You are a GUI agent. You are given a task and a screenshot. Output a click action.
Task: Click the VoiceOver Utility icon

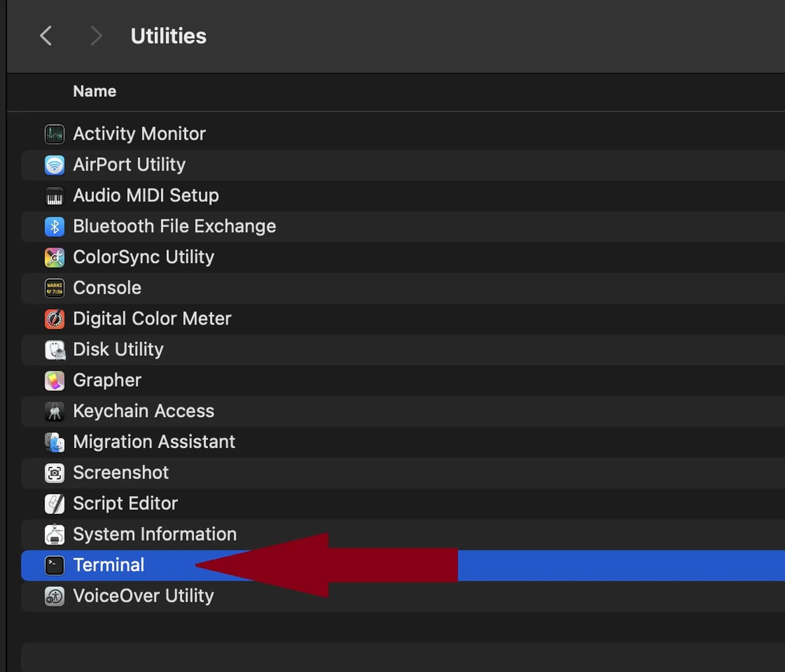(x=54, y=596)
